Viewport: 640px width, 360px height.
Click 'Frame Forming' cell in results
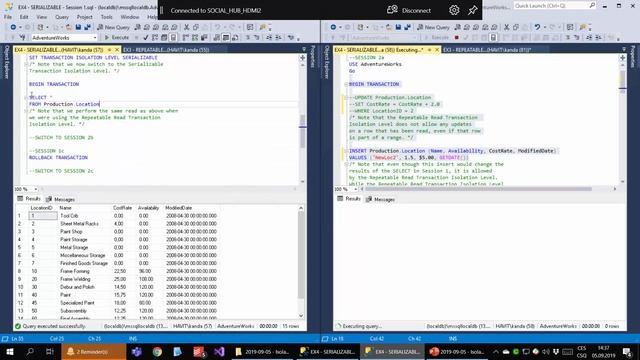(75, 271)
